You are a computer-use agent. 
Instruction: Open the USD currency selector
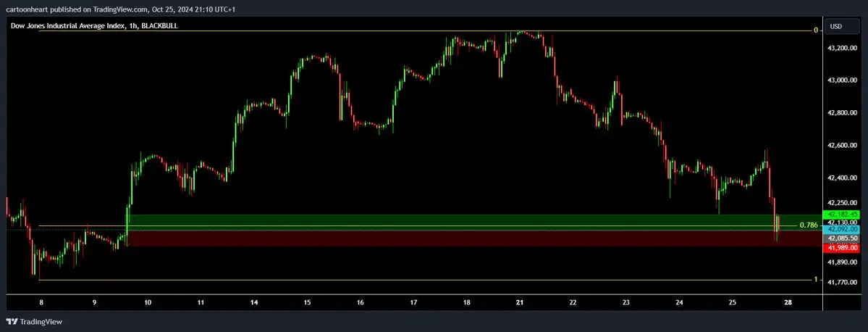843,27
